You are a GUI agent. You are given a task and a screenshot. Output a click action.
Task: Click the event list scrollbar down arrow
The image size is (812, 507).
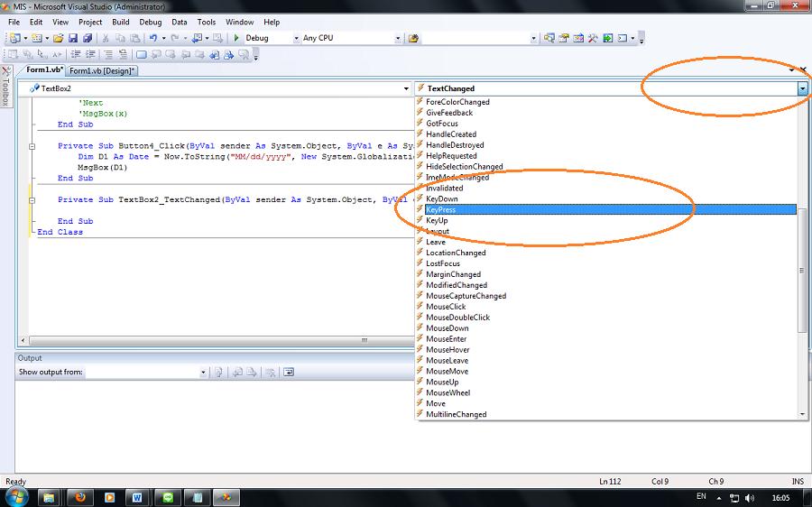click(x=803, y=414)
